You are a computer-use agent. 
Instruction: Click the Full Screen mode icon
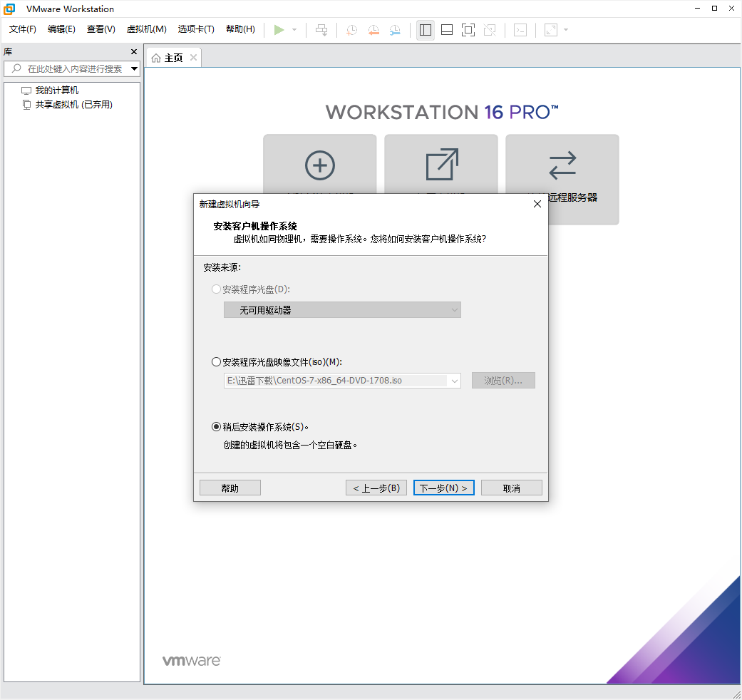(468, 30)
